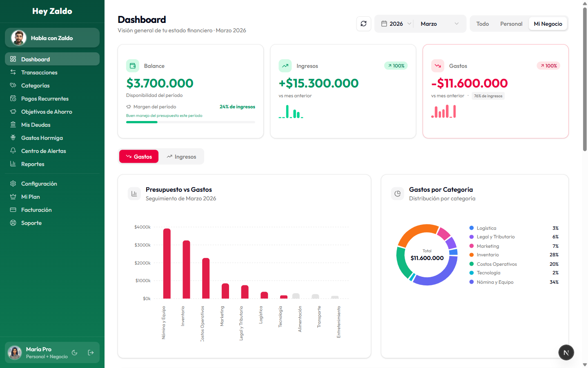Click the Centro de Alertas bell icon
This screenshot has width=588, height=368.
[x=13, y=151]
